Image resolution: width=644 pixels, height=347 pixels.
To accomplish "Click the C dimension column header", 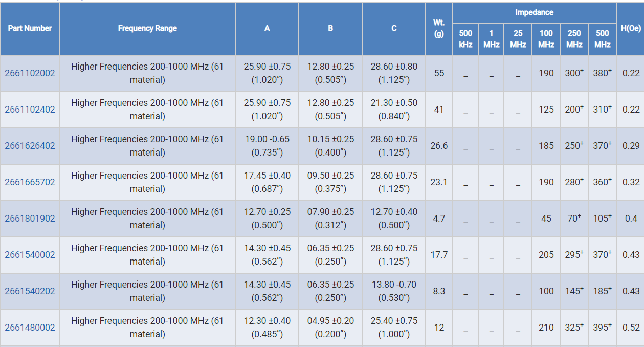I will (394, 28).
